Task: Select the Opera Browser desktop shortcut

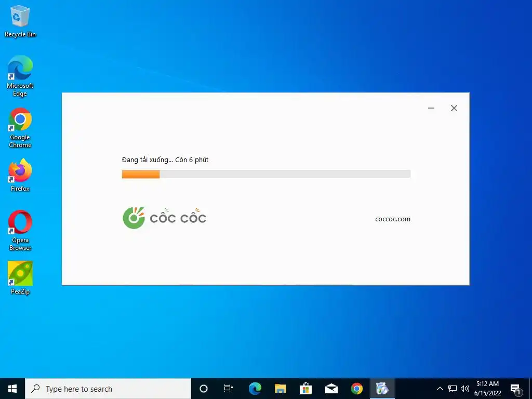Action: tap(20, 230)
